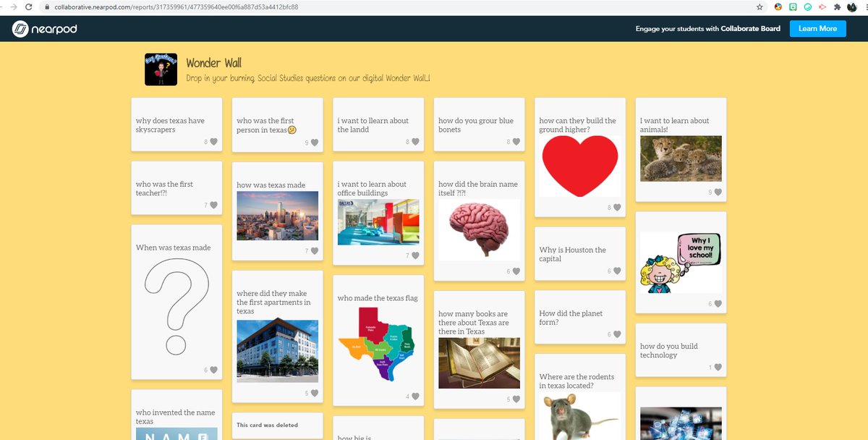Like the 'how many books are there about Texas' card

[516, 399]
